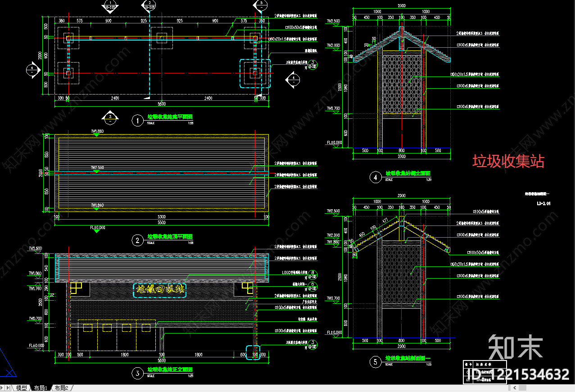Open the 布局2 layout tab
Screen dimensions: 575x392
pos(61,388)
